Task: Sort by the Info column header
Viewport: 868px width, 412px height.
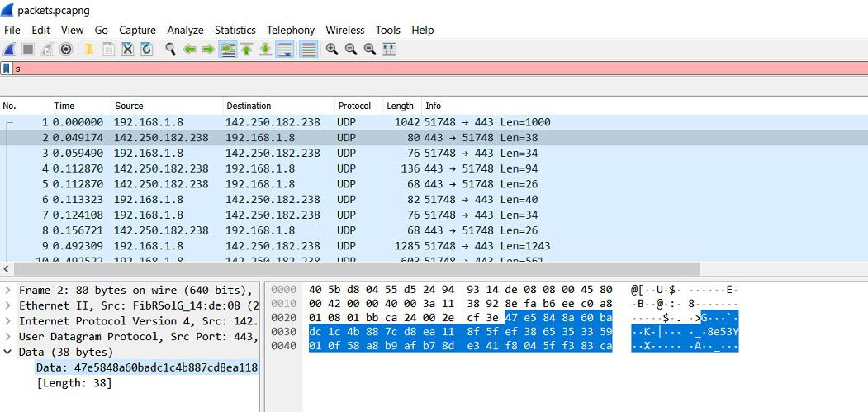Action: 644,106
